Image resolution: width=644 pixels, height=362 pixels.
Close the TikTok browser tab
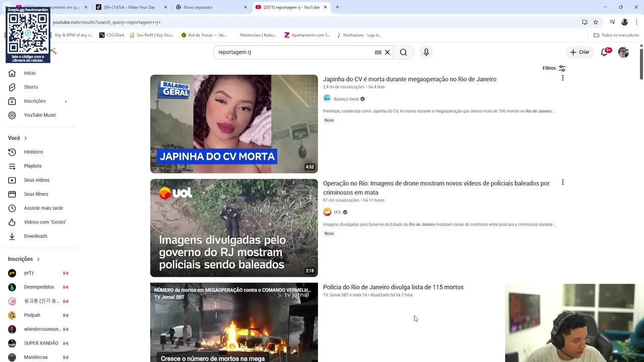point(166,8)
